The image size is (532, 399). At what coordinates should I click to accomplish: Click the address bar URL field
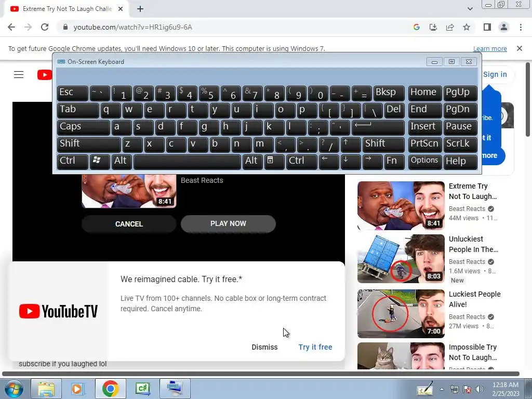[234, 27]
